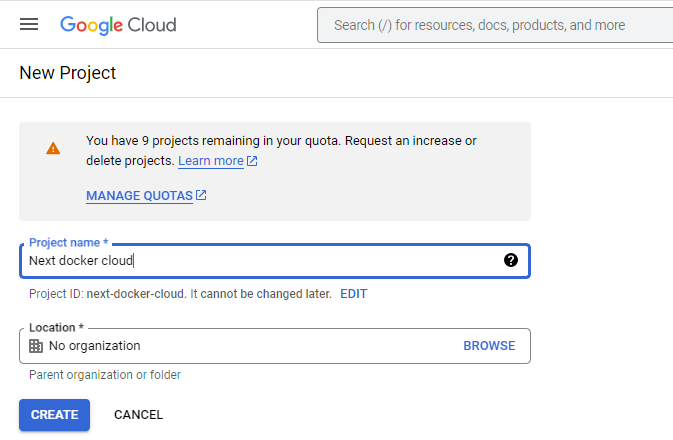Click the No organization location field
This screenshot has height=440, width=673.
coord(275,346)
